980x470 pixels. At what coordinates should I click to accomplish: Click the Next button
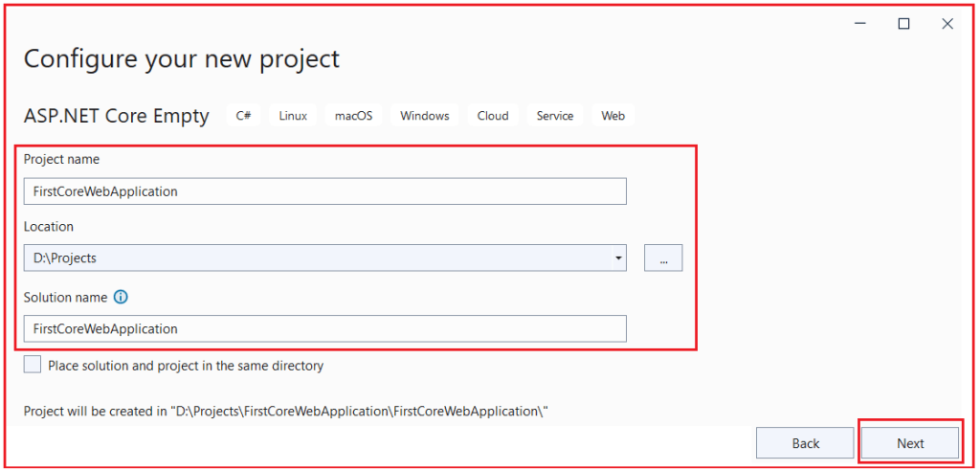pos(910,443)
